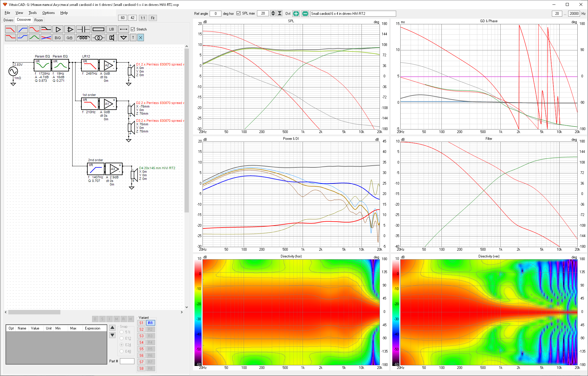This screenshot has width=588, height=376.
Task: Move part up with the up-triangle button
Action: [x=112, y=328]
